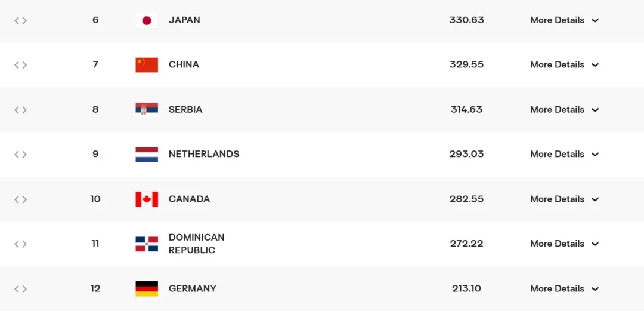Click rank movement arrows beside Germany

(x=21, y=289)
